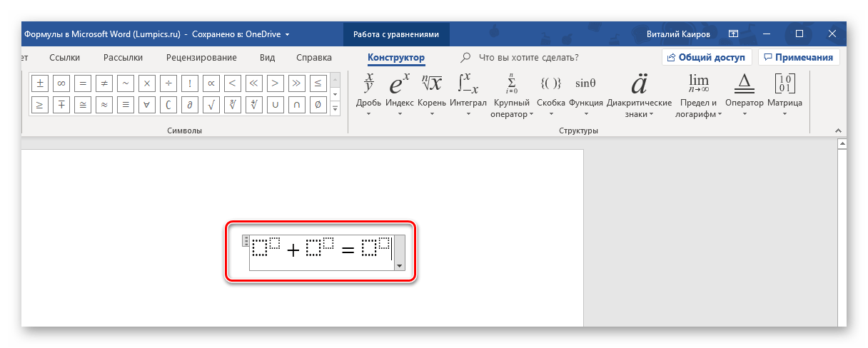Insert the tilde symbol

[x=126, y=83]
